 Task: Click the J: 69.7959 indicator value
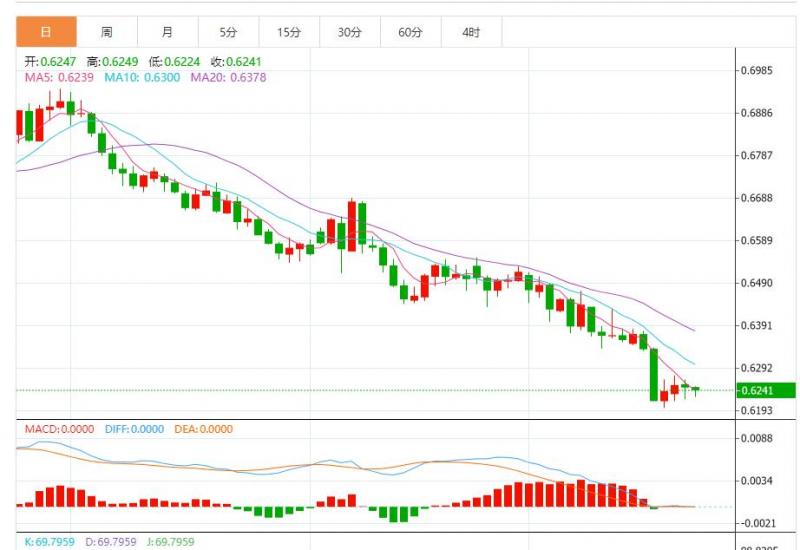[x=170, y=541]
